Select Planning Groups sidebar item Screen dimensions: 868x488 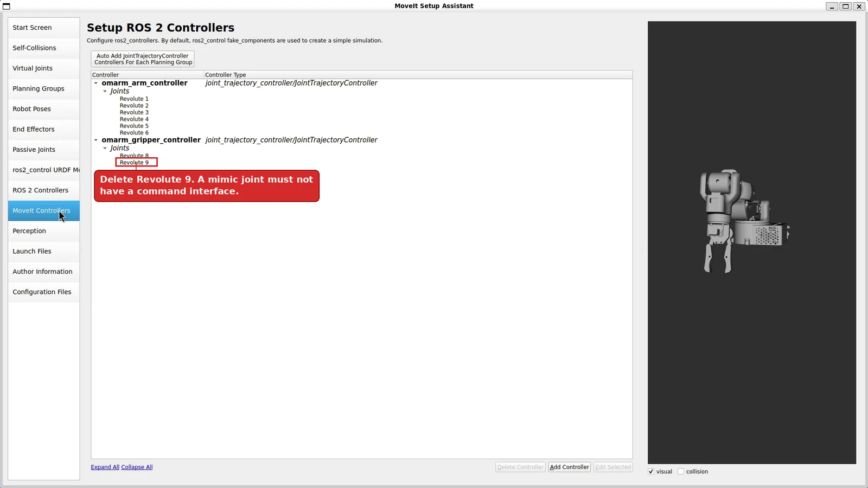[44, 88]
